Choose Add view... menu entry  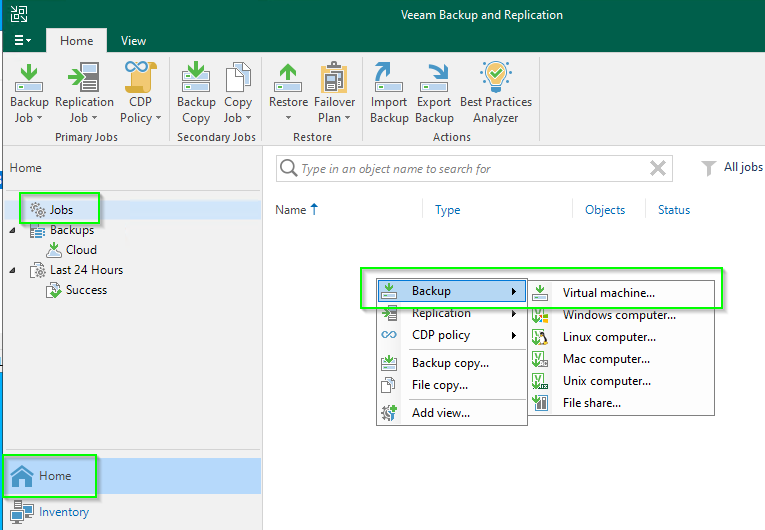click(452, 413)
